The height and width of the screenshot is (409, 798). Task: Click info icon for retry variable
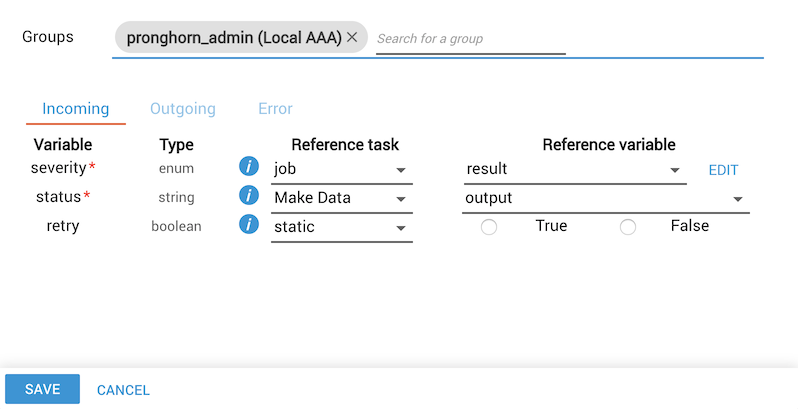[249, 226]
